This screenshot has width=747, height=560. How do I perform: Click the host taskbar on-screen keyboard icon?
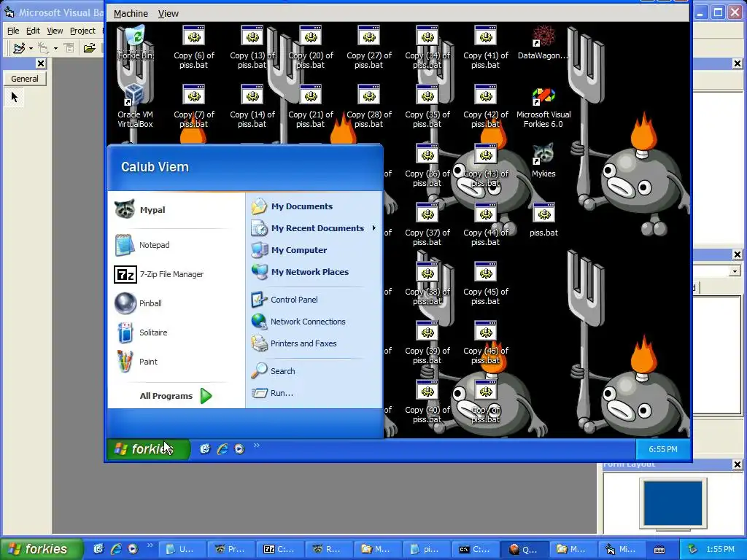659,550
